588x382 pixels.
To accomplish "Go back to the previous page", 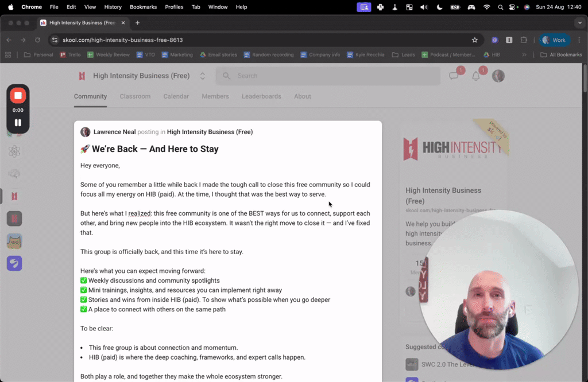I will click(9, 40).
